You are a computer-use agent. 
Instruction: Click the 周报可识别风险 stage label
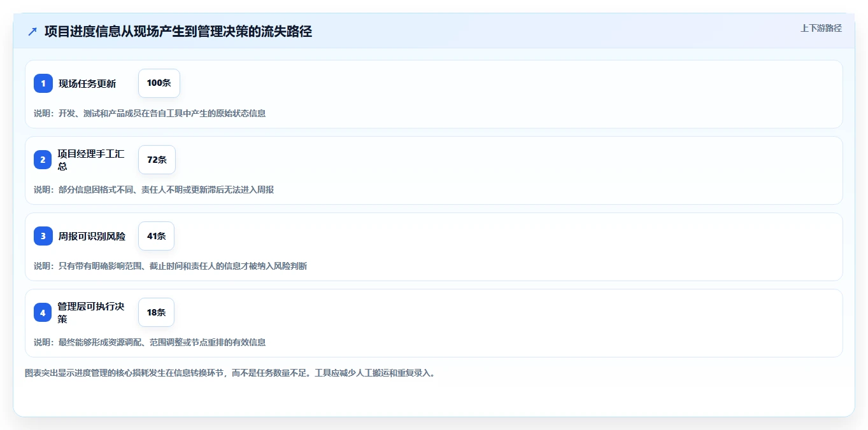coord(92,236)
